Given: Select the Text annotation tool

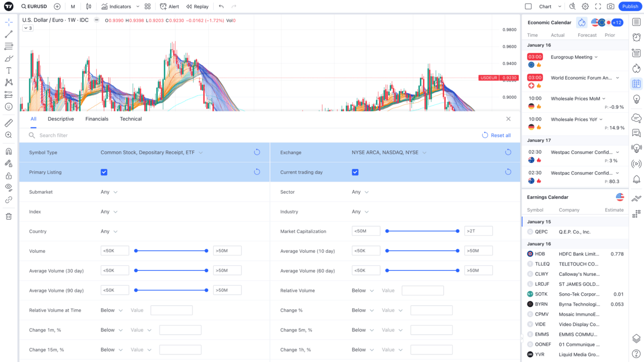Looking at the screenshot, I should 8,71.
